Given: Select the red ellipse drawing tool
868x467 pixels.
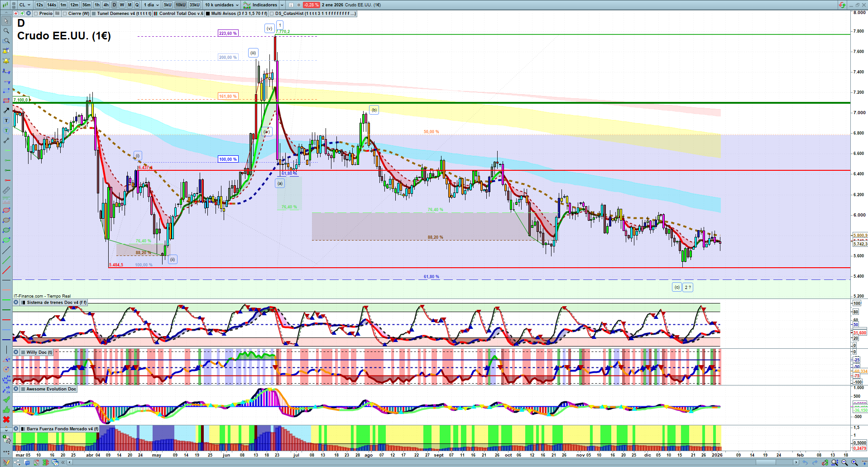Looking at the screenshot, I should (6, 210).
